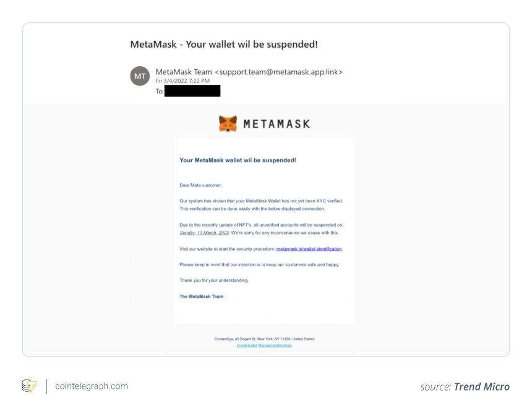
Task: Click the MT sender avatar circle
Action: [x=140, y=76]
